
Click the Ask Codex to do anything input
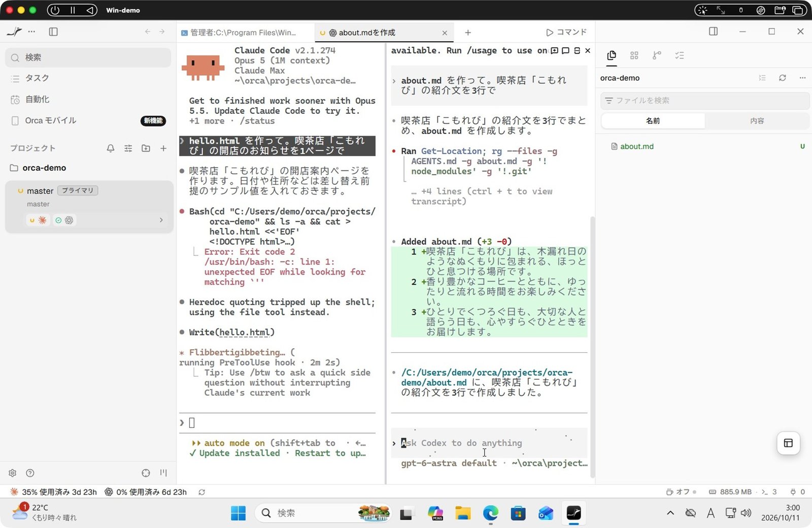click(490, 443)
